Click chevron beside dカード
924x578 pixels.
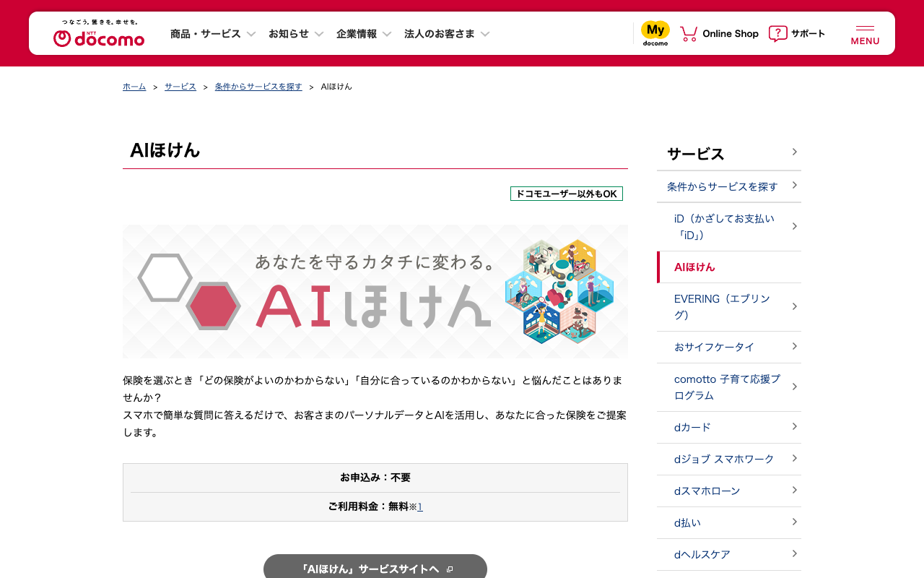point(794,426)
